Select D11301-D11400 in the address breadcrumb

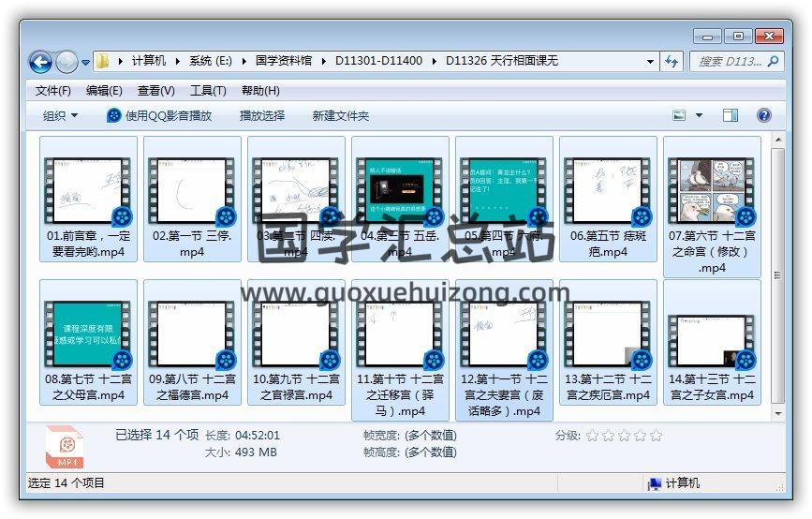(x=378, y=61)
